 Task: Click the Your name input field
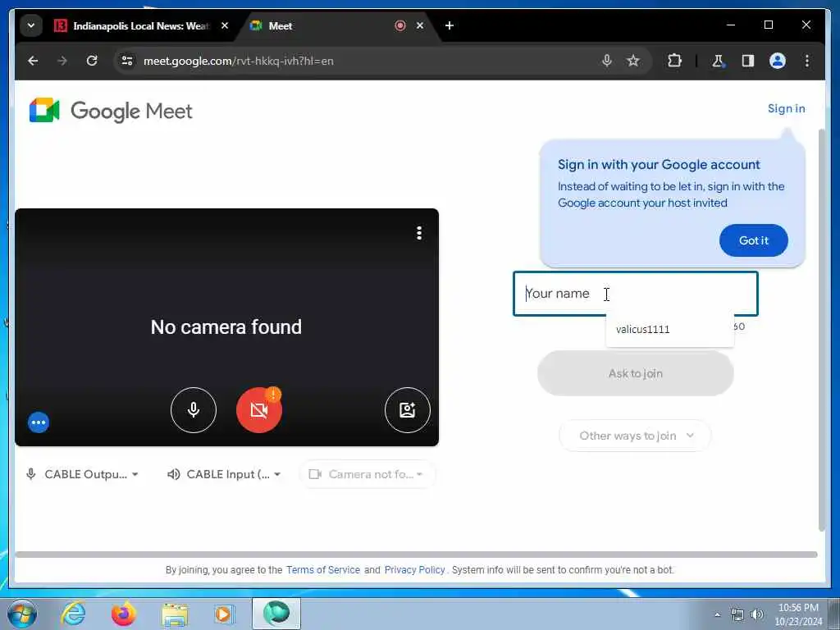click(636, 294)
